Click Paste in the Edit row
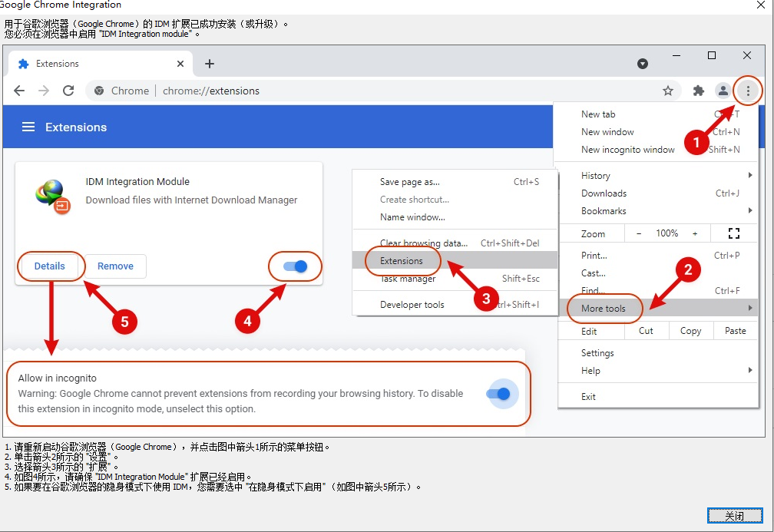The width and height of the screenshot is (774, 532). click(x=735, y=331)
